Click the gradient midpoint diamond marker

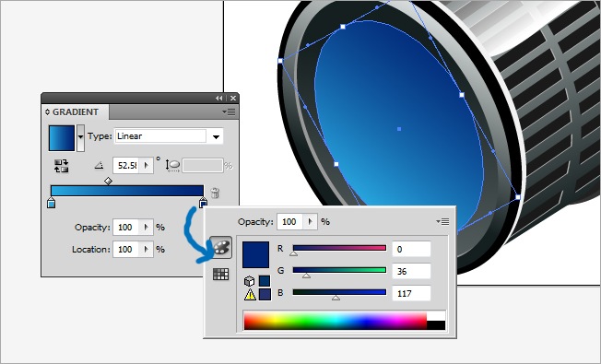point(109,181)
